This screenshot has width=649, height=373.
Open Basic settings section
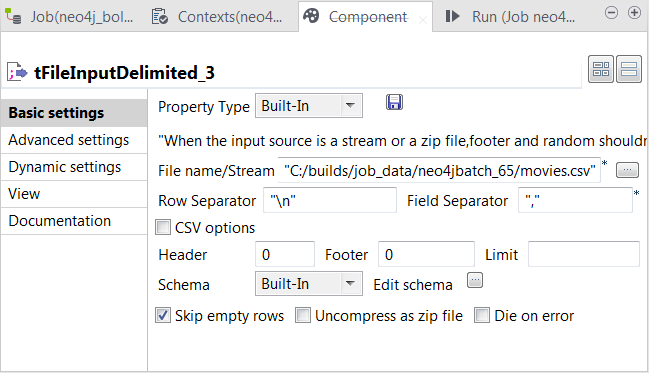click(x=74, y=113)
